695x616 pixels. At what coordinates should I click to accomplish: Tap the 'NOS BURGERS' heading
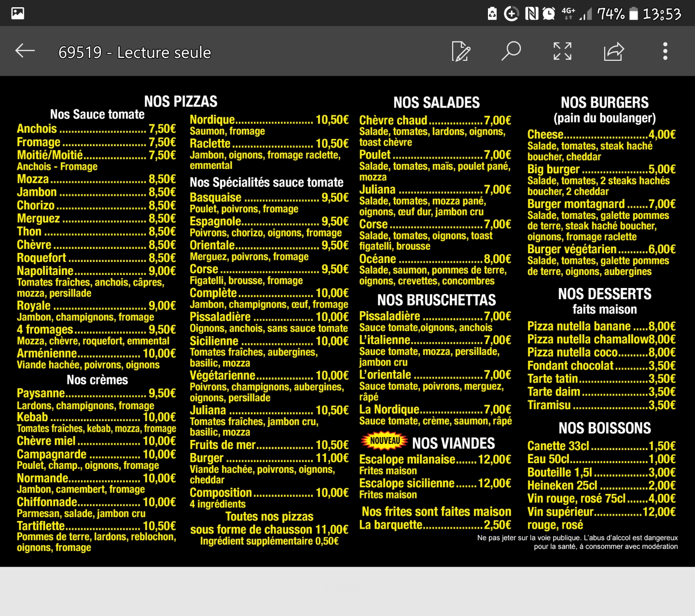pos(605,102)
